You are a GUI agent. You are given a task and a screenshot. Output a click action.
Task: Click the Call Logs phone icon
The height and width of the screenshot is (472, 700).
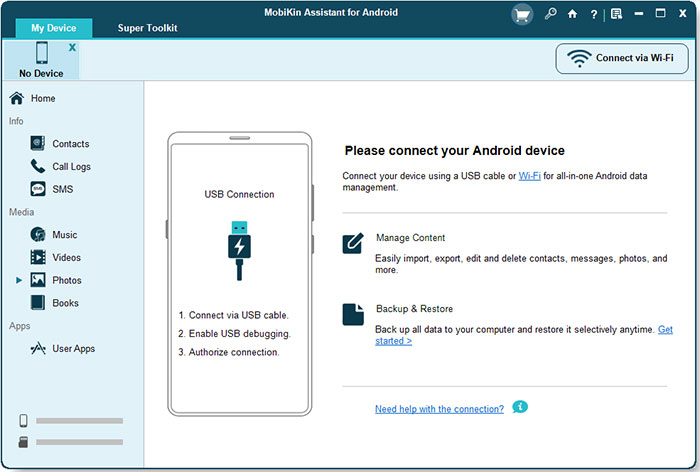click(38, 166)
